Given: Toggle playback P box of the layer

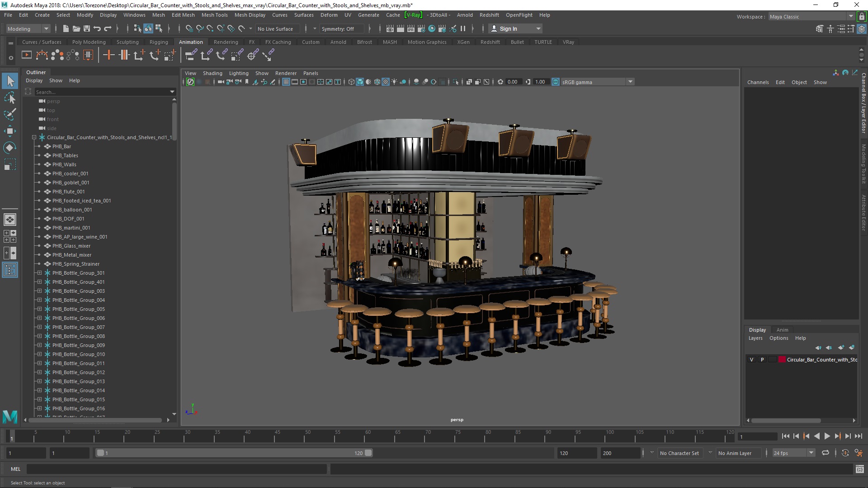Looking at the screenshot, I should tap(762, 360).
